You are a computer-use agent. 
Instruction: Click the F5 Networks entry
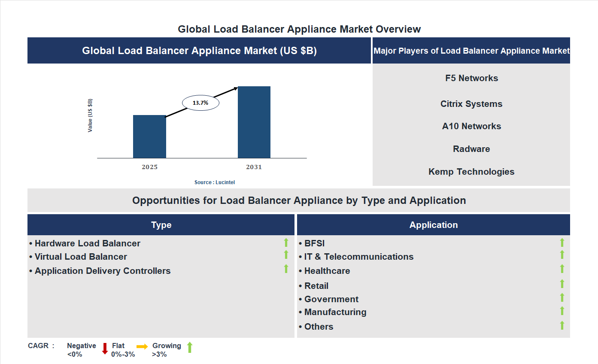pyautogui.click(x=471, y=78)
